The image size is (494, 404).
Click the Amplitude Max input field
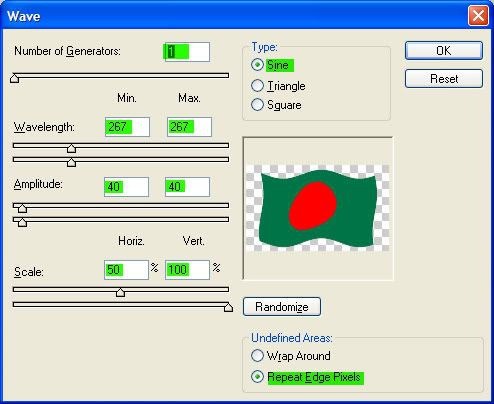pos(187,187)
